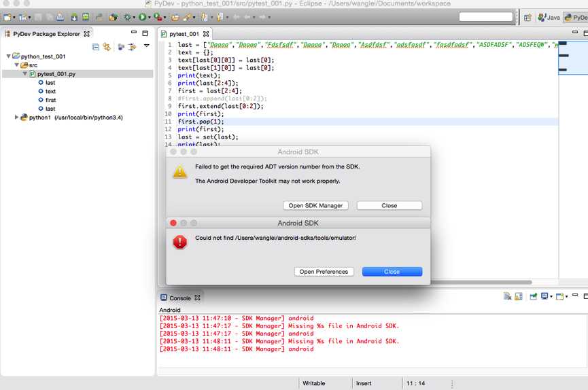The image size is (588, 390).
Task: Click the warning triangle icon in Android SDK dialog
Action: [180, 172]
